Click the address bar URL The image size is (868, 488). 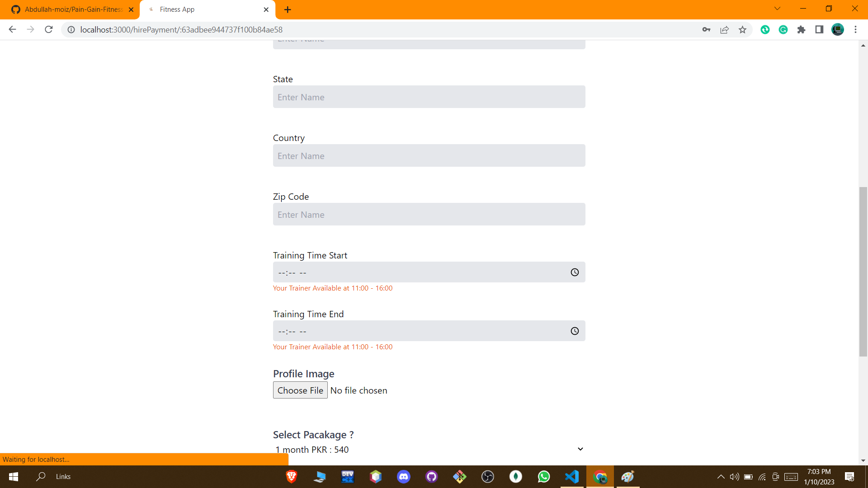[181, 30]
